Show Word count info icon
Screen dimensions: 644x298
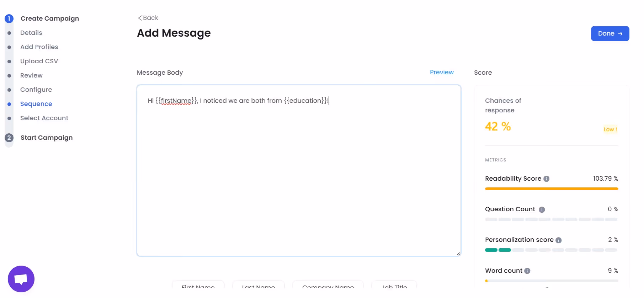point(527,271)
